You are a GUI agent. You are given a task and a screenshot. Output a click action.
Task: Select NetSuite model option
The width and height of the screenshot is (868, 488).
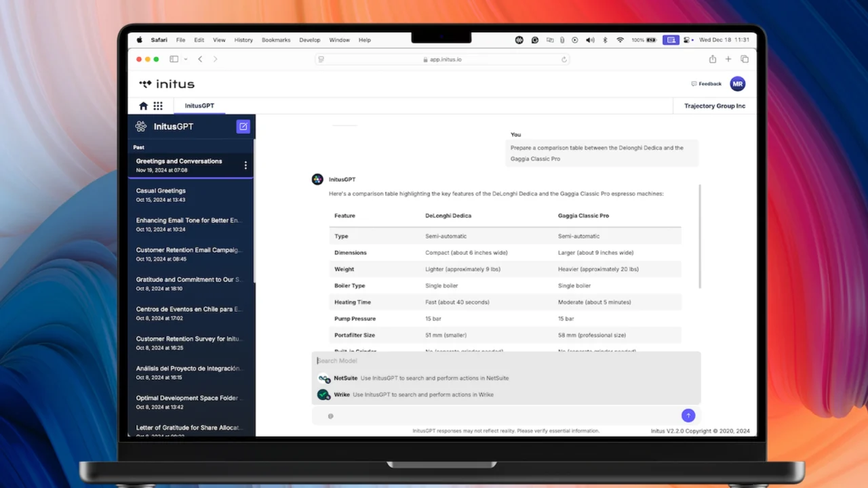(506, 378)
